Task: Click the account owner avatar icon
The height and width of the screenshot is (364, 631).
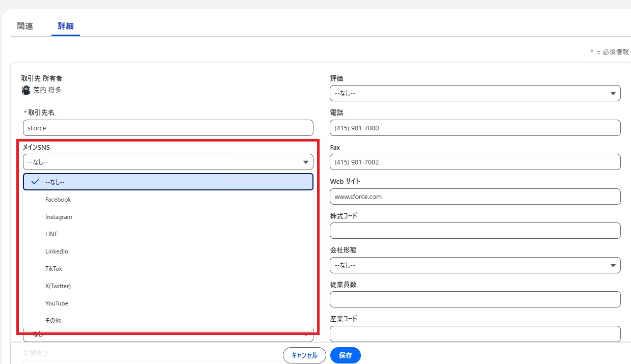Action: [x=26, y=90]
